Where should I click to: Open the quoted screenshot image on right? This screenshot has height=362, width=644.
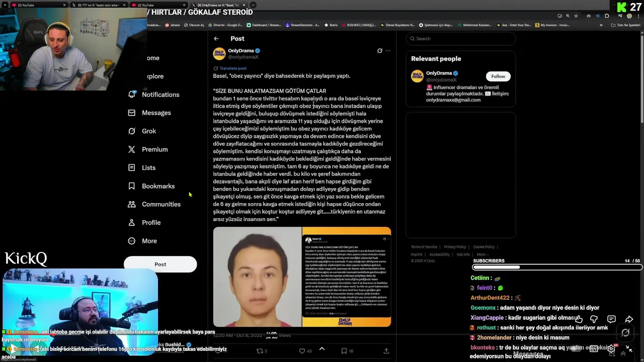(347, 277)
